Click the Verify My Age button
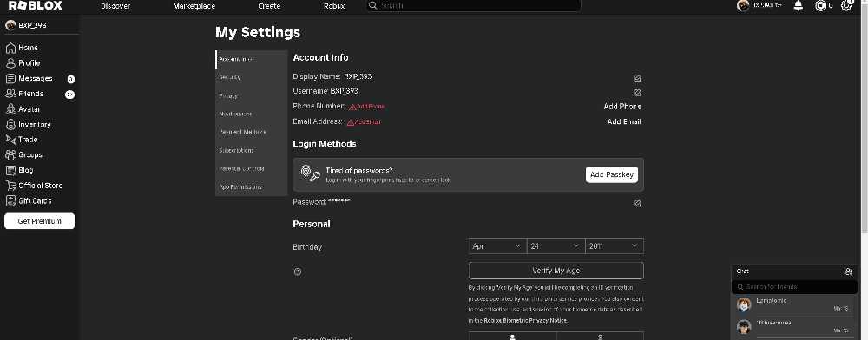868x340 pixels. click(x=556, y=271)
